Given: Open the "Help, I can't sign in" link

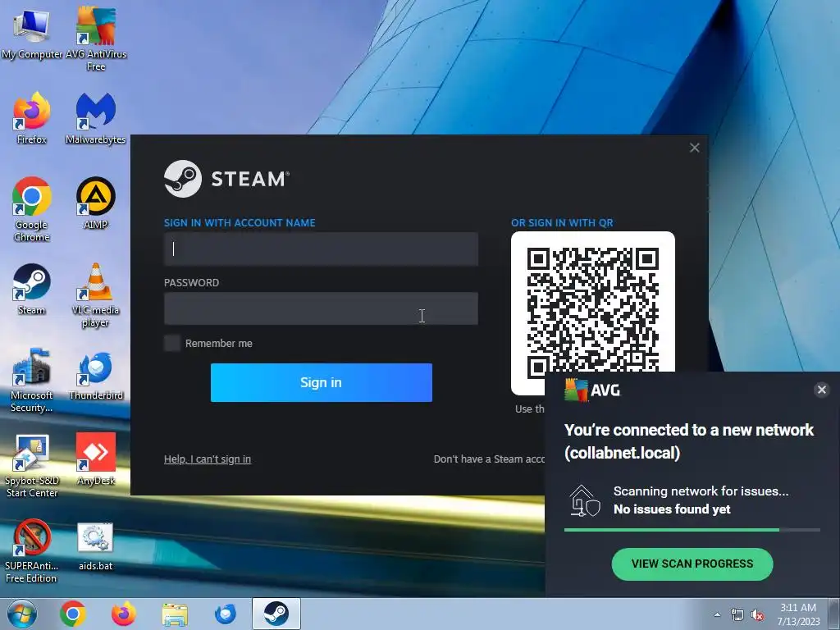Looking at the screenshot, I should click(x=208, y=459).
